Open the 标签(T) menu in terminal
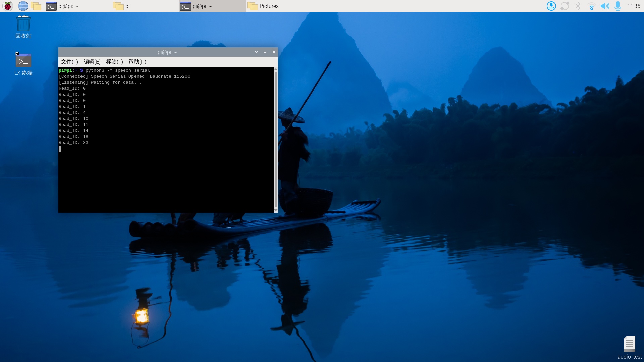644x362 pixels. [114, 62]
